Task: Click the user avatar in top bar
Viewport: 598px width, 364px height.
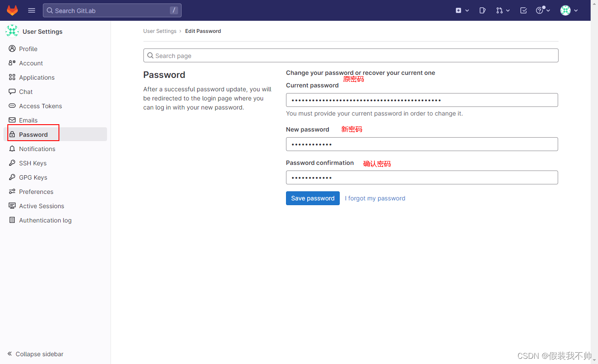Action: pos(565,10)
